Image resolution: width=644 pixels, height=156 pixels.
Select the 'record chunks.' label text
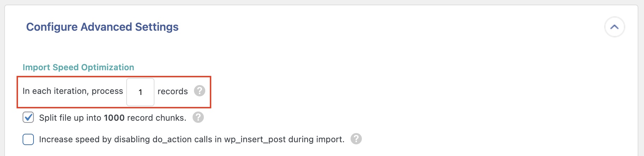[157, 118]
